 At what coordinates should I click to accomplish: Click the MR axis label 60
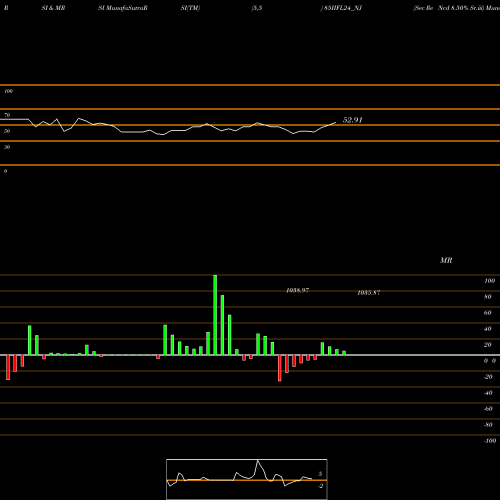pos(488,313)
